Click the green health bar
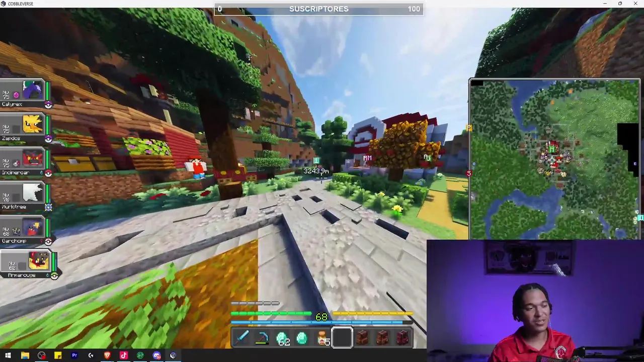This screenshot has height=362, width=644. click(x=271, y=314)
